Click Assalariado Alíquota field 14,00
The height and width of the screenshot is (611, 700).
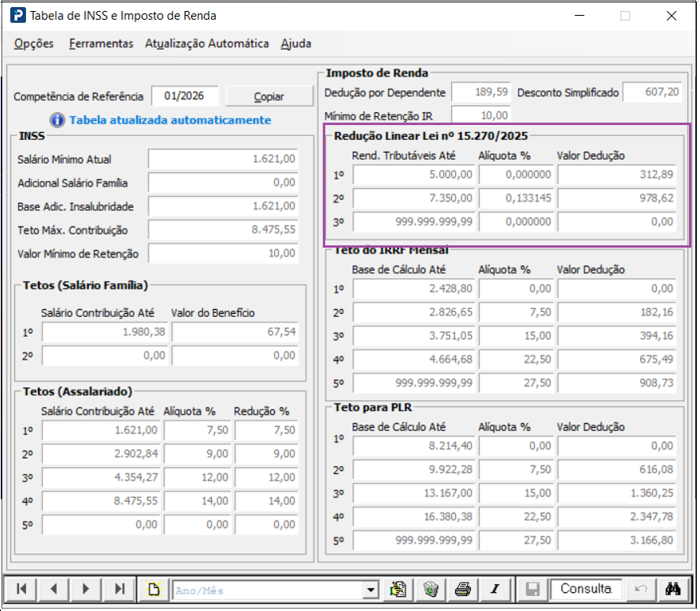(x=198, y=501)
